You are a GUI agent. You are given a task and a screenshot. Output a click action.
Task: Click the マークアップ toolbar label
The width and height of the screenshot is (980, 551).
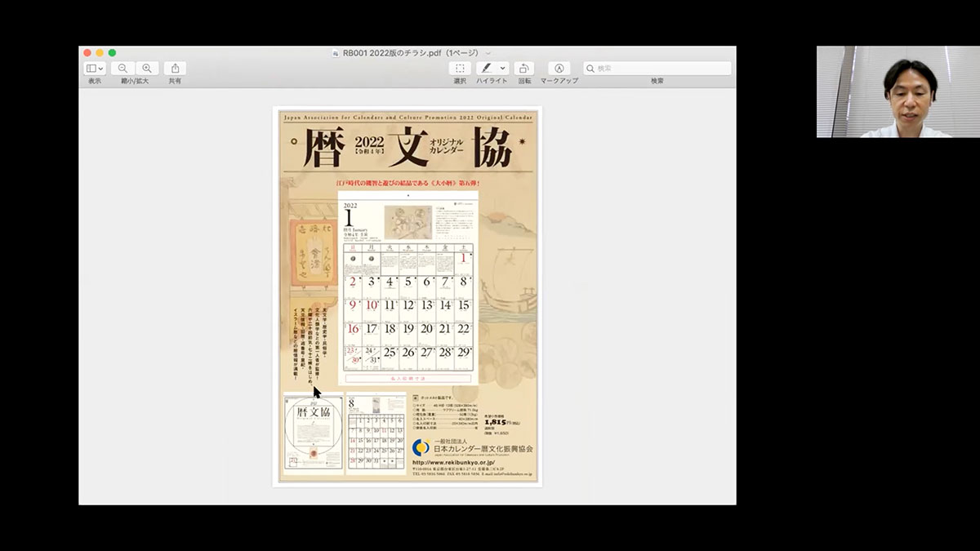(x=559, y=82)
